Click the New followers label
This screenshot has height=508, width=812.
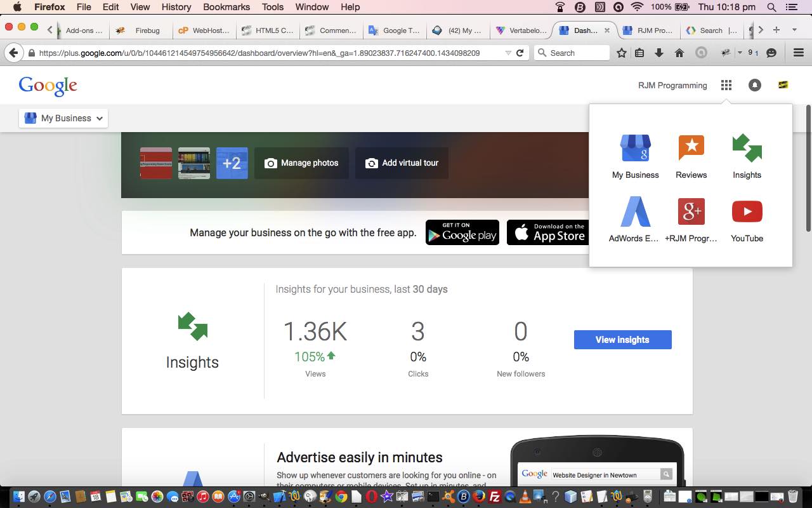[x=521, y=374]
